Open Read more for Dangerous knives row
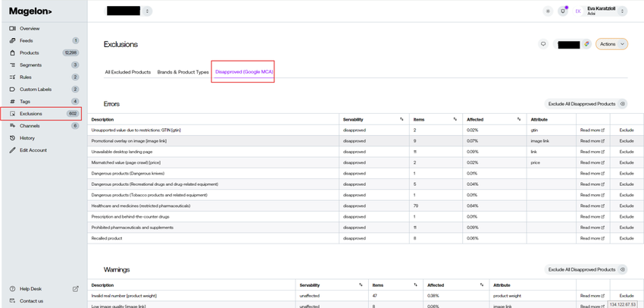 (x=592, y=173)
